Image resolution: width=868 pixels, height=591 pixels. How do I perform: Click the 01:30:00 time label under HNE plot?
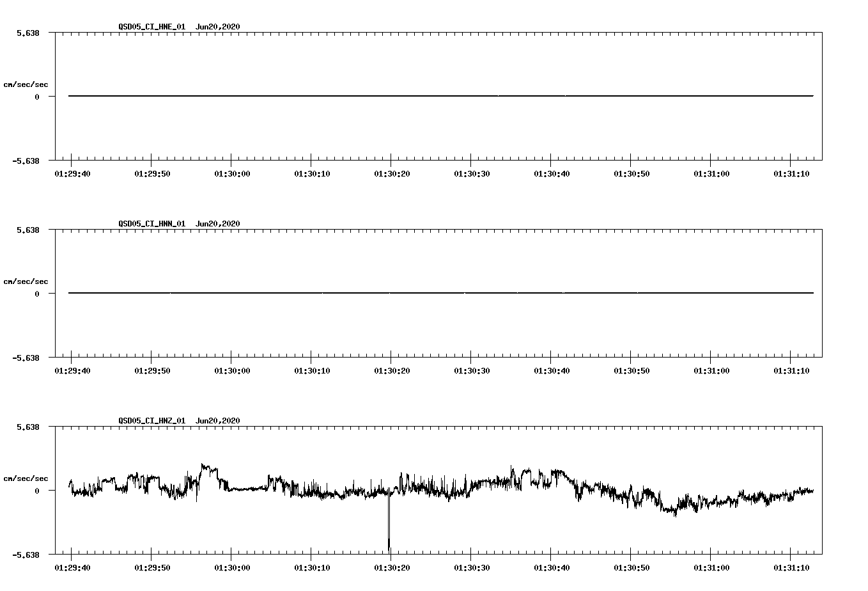click(x=231, y=173)
